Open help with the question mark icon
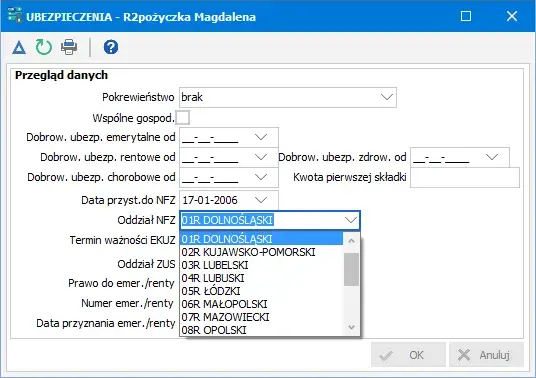536x378 pixels. point(111,47)
